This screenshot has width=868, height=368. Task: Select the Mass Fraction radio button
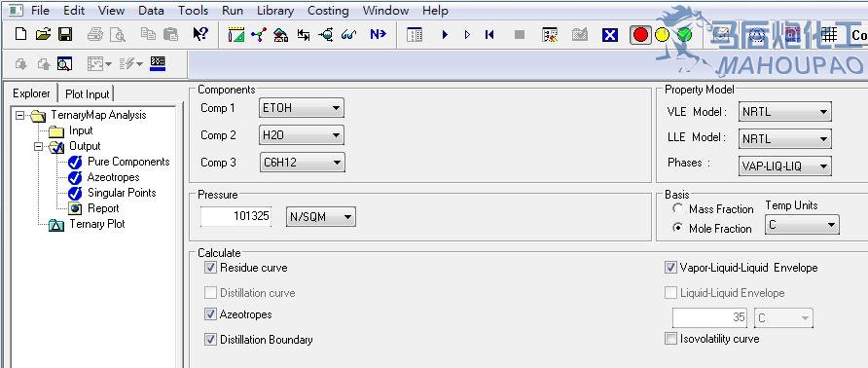point(677,209)
